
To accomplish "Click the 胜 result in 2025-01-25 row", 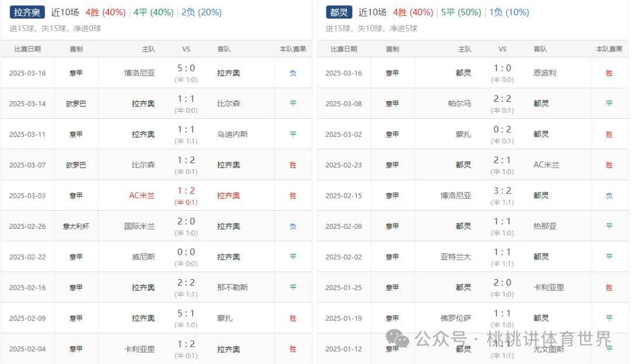I will 609,287.
